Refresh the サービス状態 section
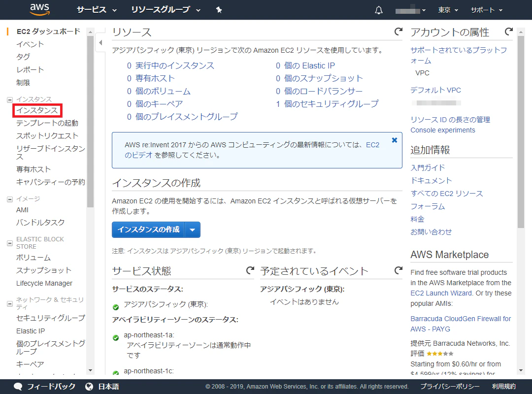 tap(250, 270)
